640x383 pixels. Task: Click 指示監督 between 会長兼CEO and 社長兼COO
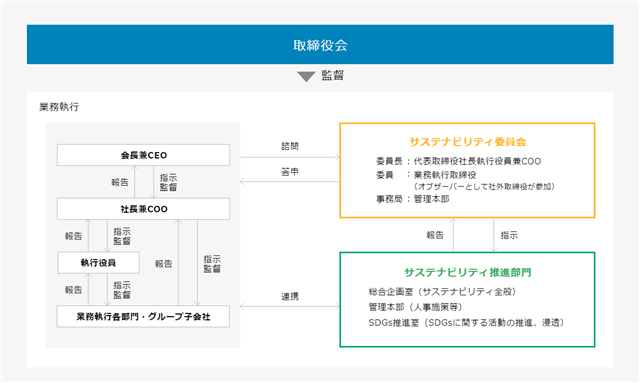pyautogui.click(x=168, y=183)
